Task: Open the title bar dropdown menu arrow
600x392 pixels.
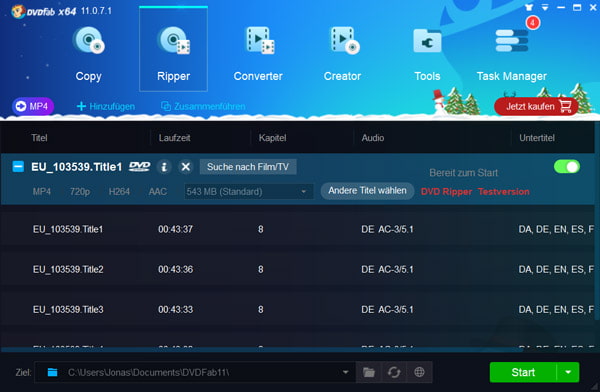Action: click(545, 7)
